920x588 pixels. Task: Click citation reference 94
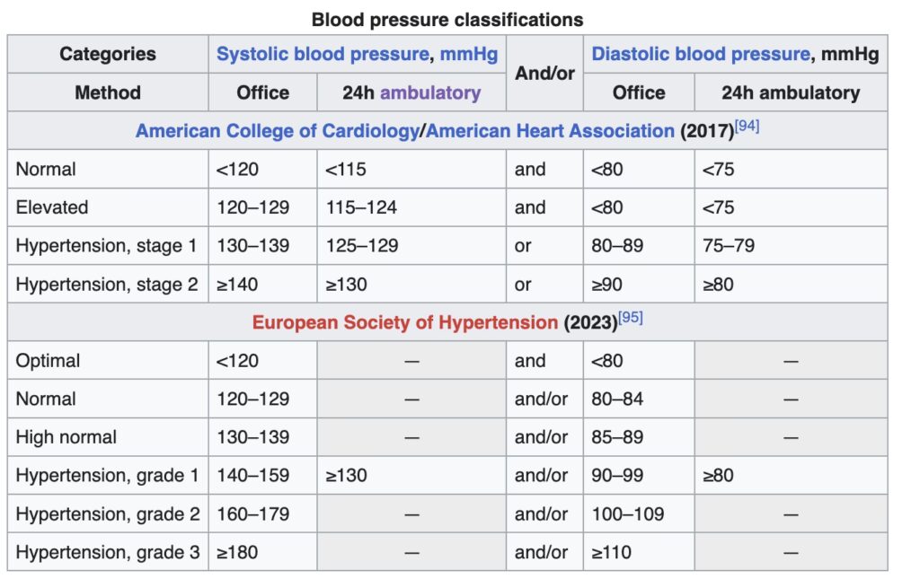(x=747, y=127)
